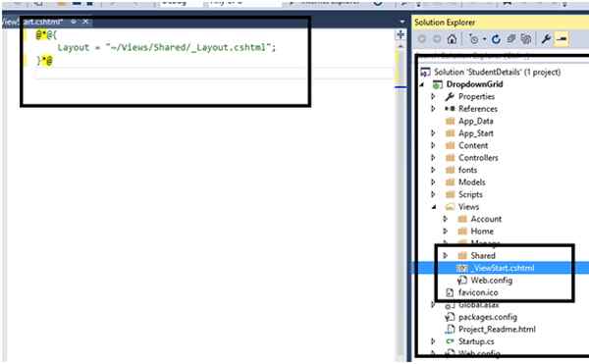Collapse the Views folder
Screen dimensions: 589x364
pyautogui.click(x=434, y=207)
